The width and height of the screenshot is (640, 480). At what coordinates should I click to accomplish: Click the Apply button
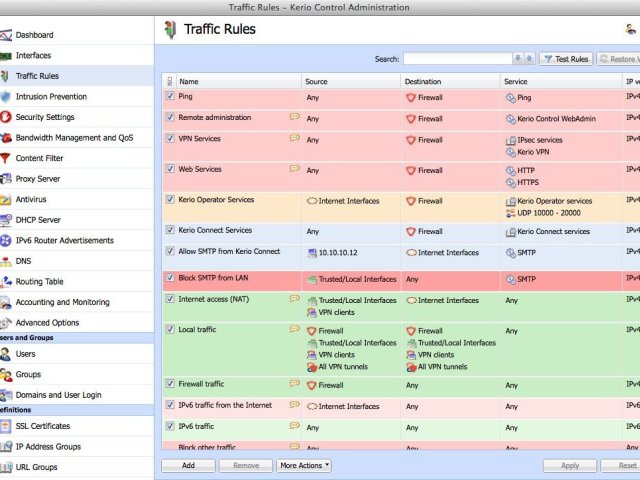point(570,465)
